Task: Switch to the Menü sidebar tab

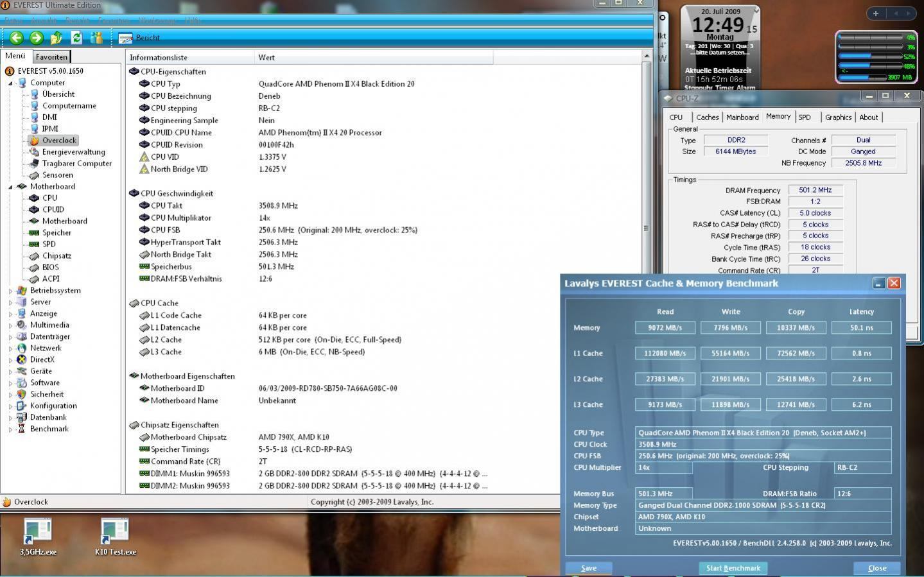Action: coord(15,56)
